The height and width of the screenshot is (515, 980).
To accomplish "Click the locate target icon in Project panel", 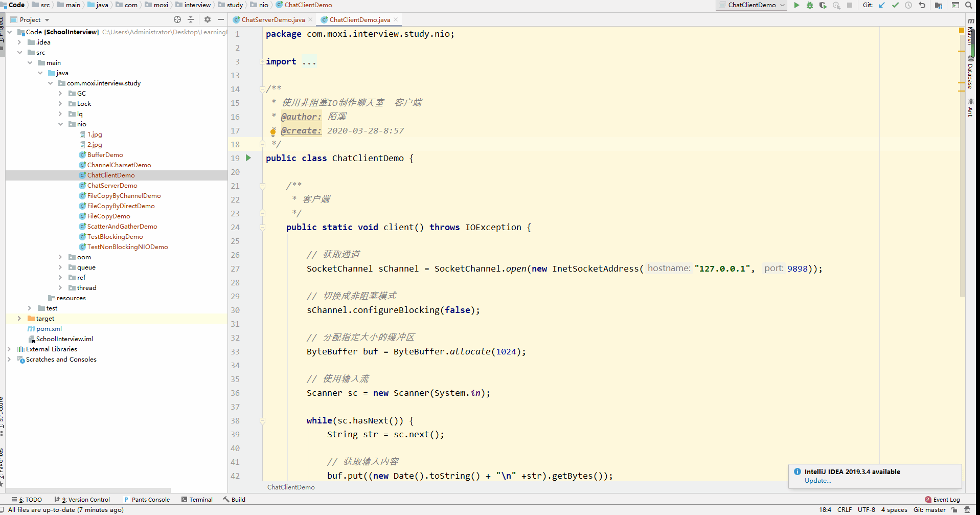I will [x=177, y=19].
